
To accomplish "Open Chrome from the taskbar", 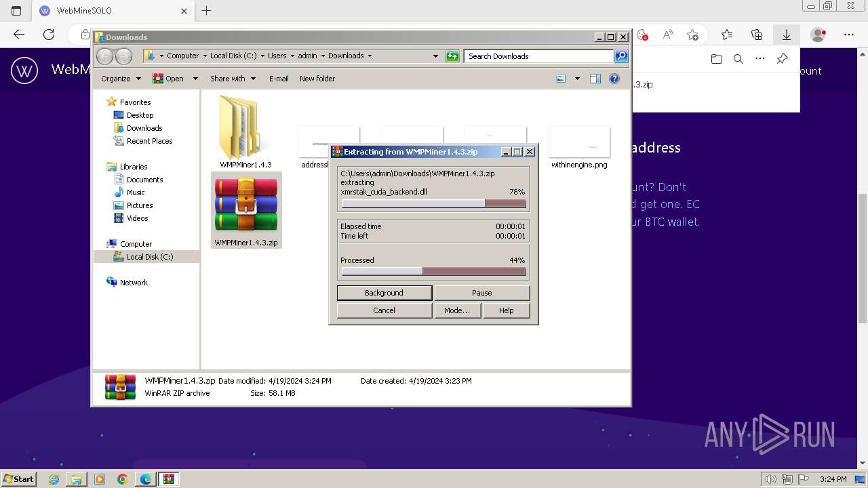I will [123, 479].
